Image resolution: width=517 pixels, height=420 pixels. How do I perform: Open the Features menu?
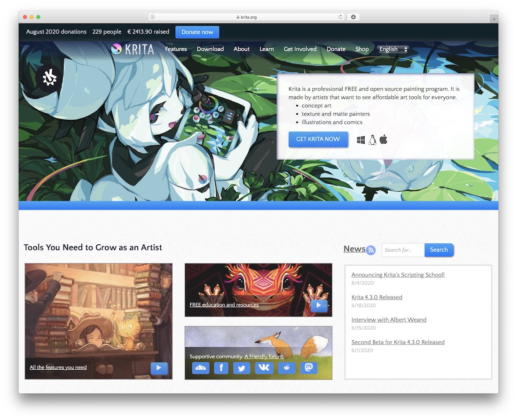[x=176, y=49]
